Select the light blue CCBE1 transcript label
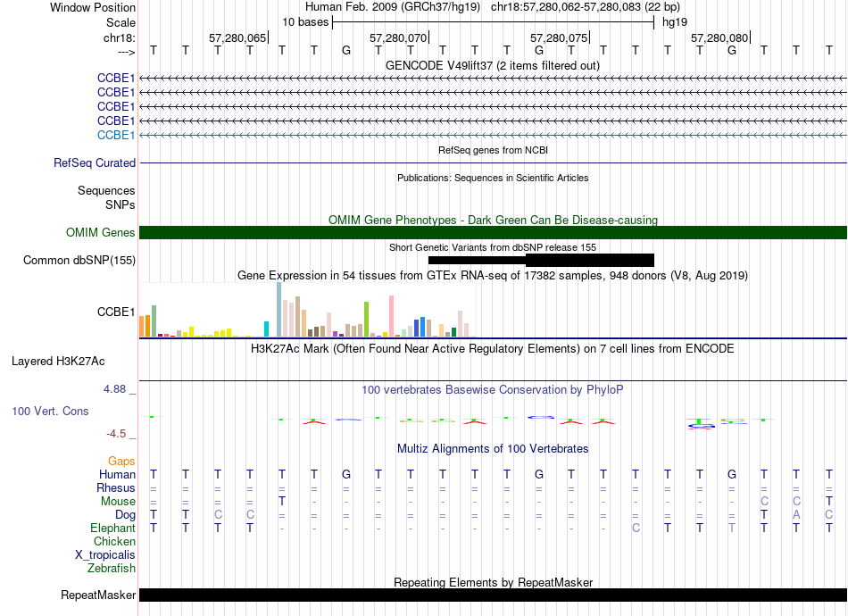Screen dimensions: 848x616 116,135
